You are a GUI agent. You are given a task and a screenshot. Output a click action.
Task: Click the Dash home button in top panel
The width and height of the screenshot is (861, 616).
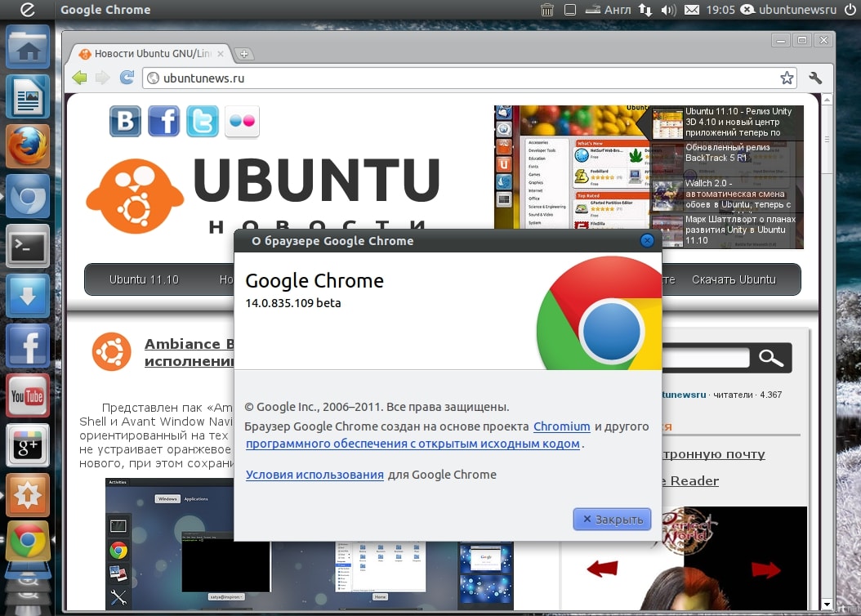coord(27,9)
